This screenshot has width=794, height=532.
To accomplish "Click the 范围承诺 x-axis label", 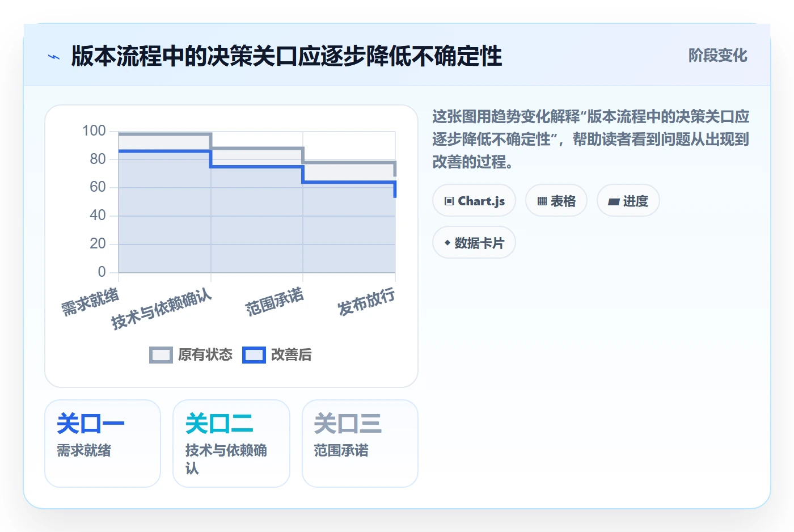I will (274, 301).
